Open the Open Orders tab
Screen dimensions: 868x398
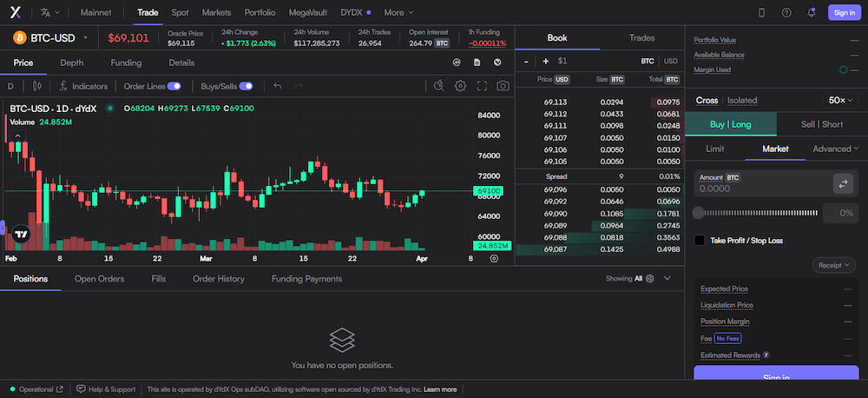coord(100,279)
